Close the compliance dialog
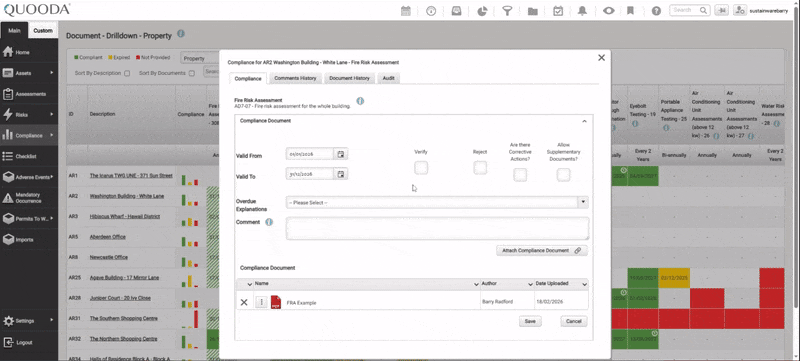Viewport: 800px width, 361px height. [601, 58]
